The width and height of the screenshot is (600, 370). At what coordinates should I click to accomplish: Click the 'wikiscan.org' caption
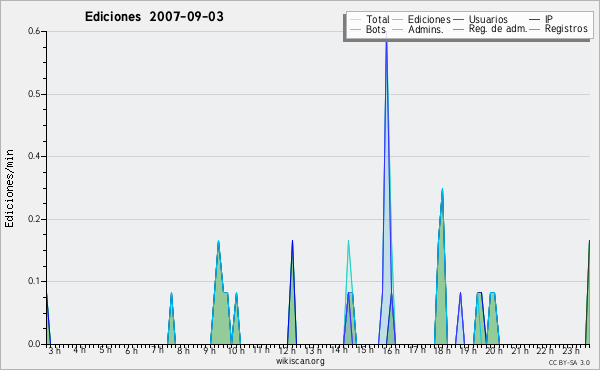(x=300, y=361)
